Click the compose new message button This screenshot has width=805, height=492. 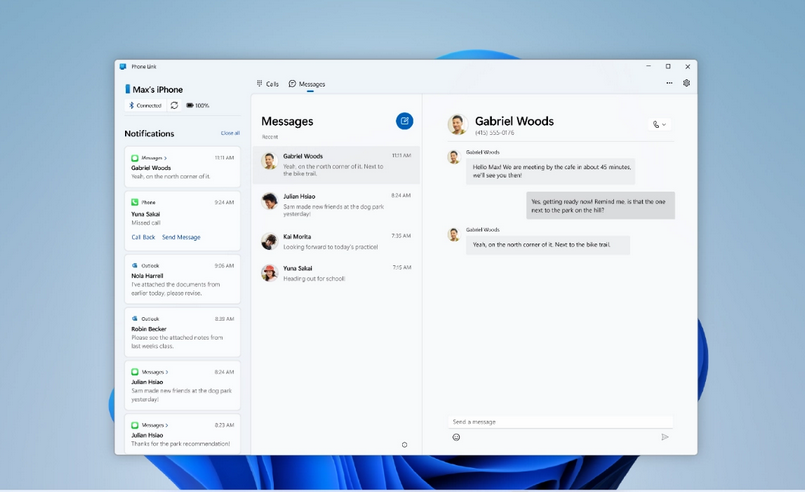pos(404,121)
